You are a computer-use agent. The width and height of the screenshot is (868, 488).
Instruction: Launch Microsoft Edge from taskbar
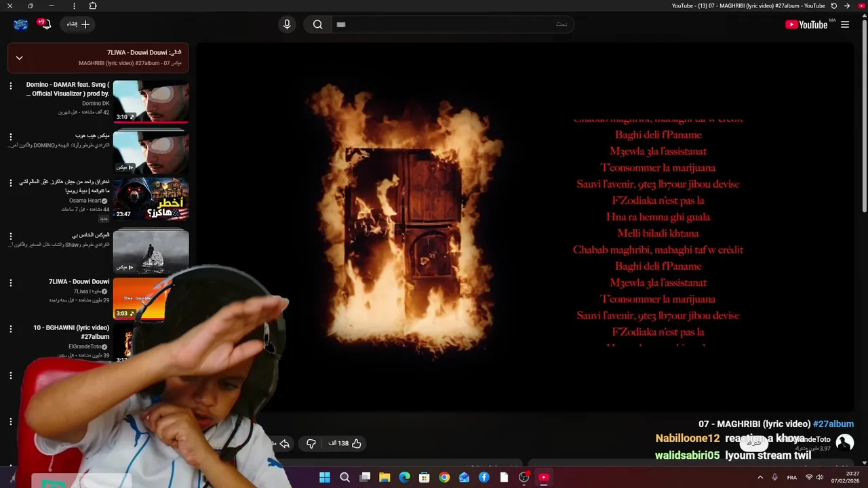(404, 477)
